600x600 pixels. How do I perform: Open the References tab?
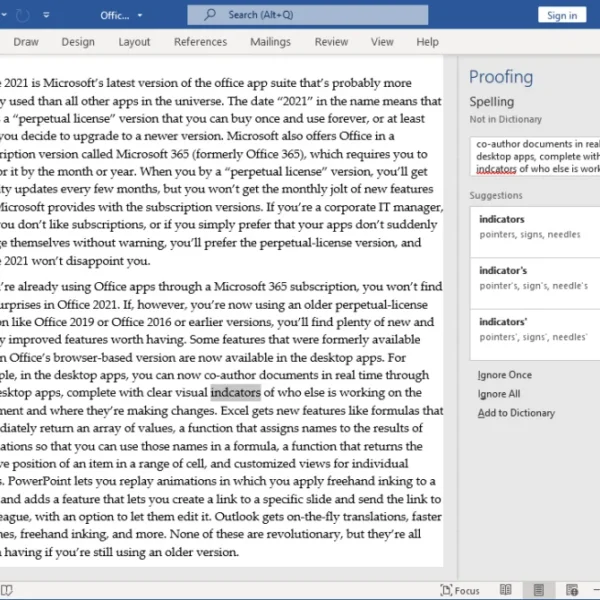(201, 42)
